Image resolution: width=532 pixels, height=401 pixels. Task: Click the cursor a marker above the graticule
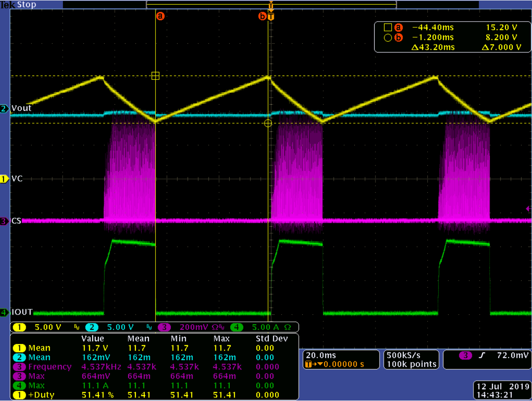pyautogui.click(x=160, y=16)
